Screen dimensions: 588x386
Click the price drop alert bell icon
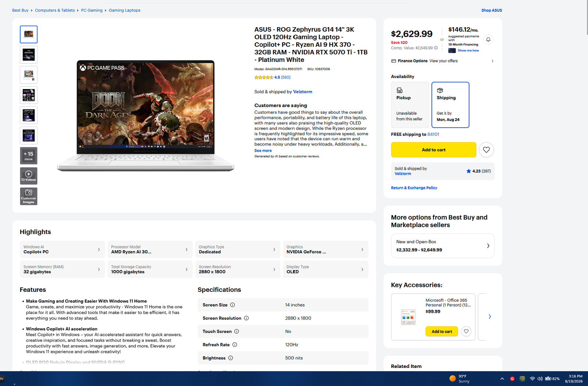(488, 39)
